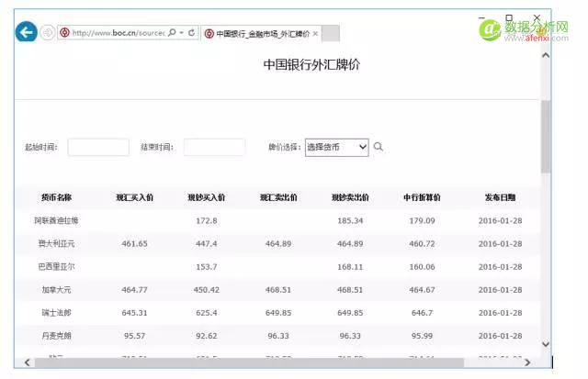Select the 加拿大元 currency row name
588x379 pixels.
(x=56, y=290)
